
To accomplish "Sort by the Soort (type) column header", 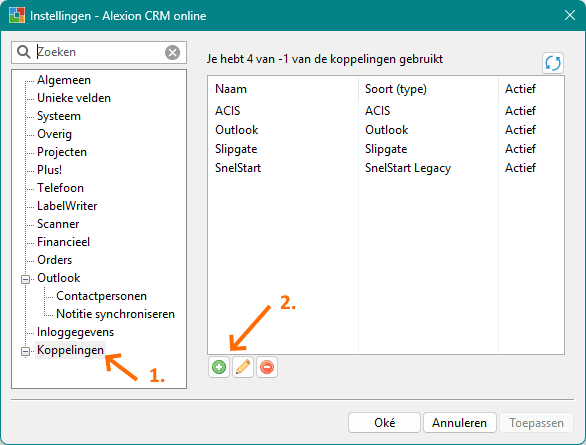I will pyautogui.click(x=396, y=89).
